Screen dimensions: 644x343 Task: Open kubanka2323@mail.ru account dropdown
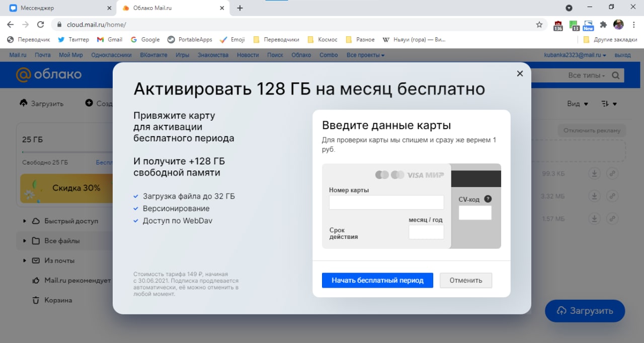point(575,55)
